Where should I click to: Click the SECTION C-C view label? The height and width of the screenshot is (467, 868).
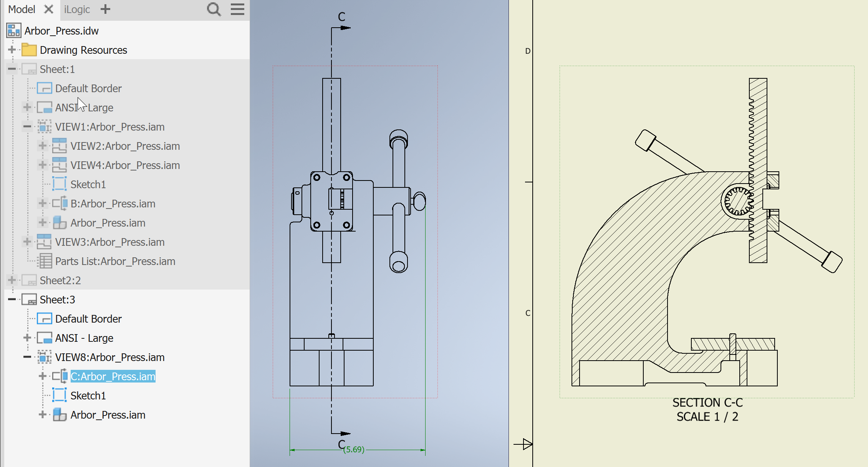pyautogui.click(x=707, y=402)
